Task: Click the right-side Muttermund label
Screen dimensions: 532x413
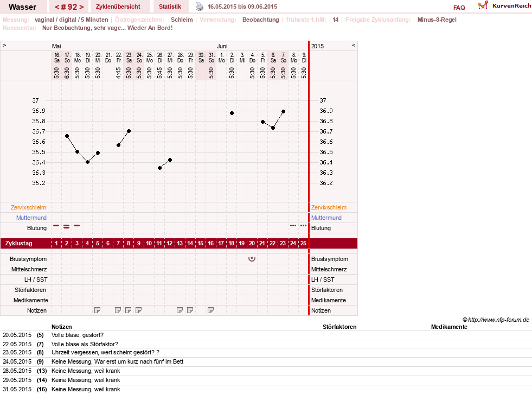Action: (x=326, y=218)
